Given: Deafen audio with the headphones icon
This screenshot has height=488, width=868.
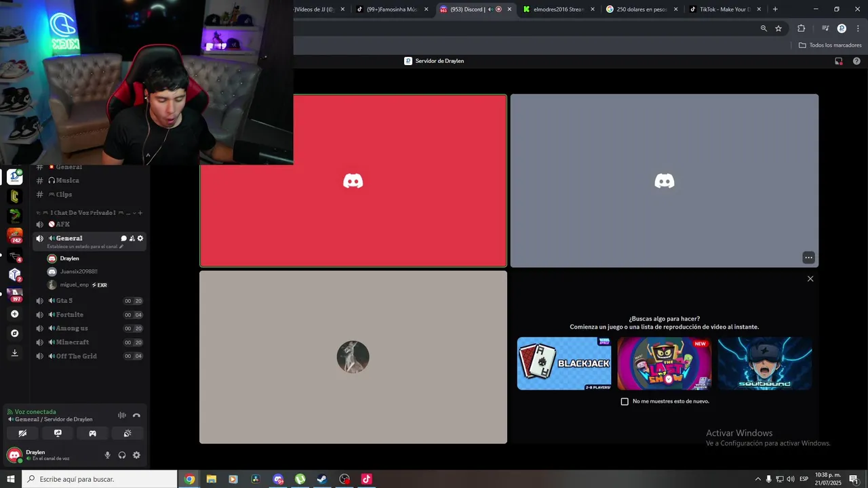Looking at the screenshot, I should 122,455.
